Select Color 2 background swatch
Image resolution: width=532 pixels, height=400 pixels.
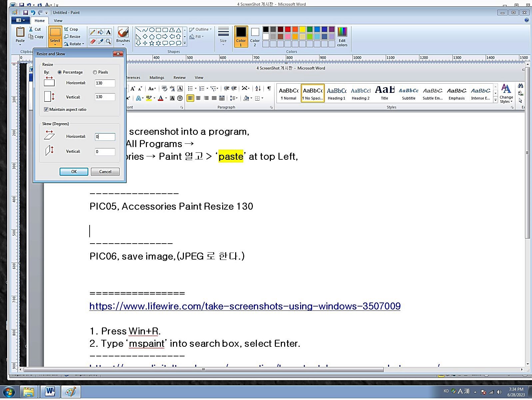pos(255,37)
